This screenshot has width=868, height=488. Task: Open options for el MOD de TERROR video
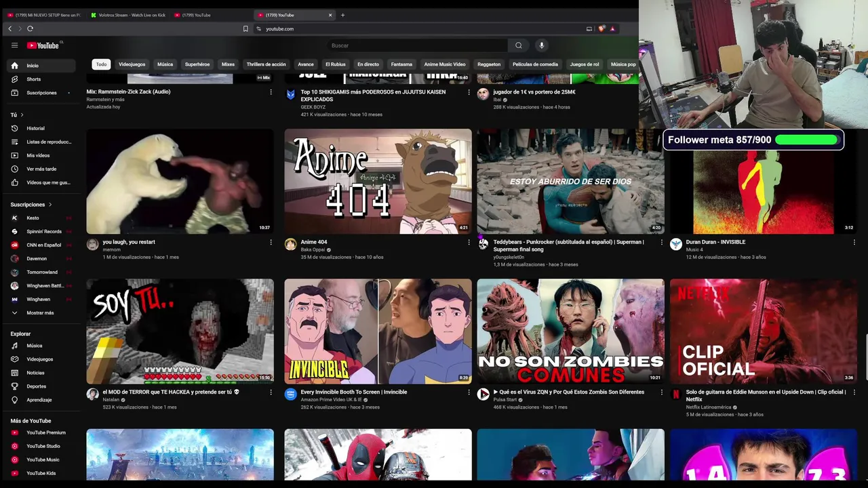[x=271, y=392]
